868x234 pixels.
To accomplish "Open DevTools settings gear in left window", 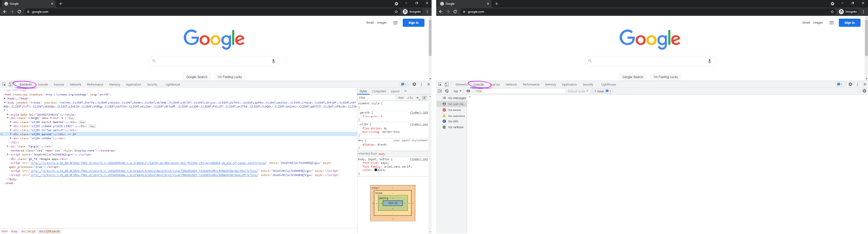I will coord(414,84).
